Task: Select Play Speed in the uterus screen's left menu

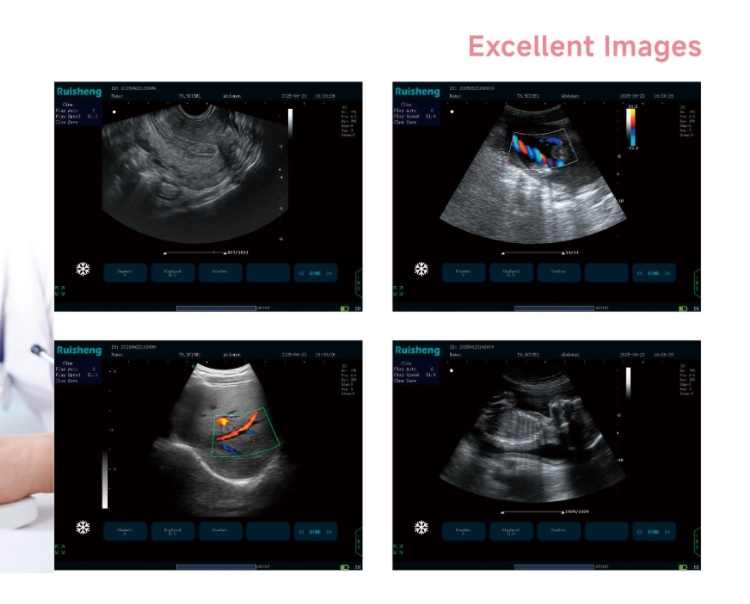Action: click(x=77, y=116)
